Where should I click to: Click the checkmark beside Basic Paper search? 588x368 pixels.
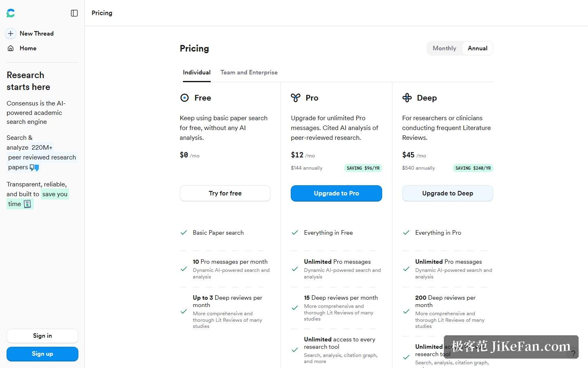(184, 233)
